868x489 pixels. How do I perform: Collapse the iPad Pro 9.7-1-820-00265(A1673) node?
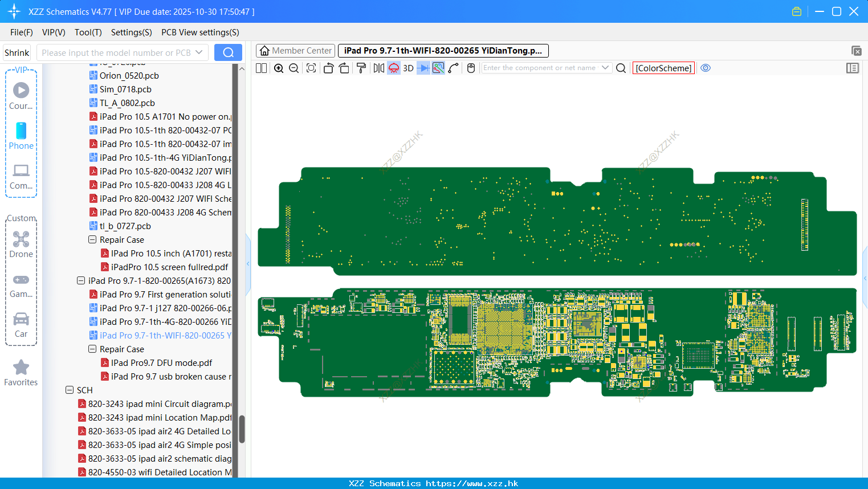coord(81,281)
